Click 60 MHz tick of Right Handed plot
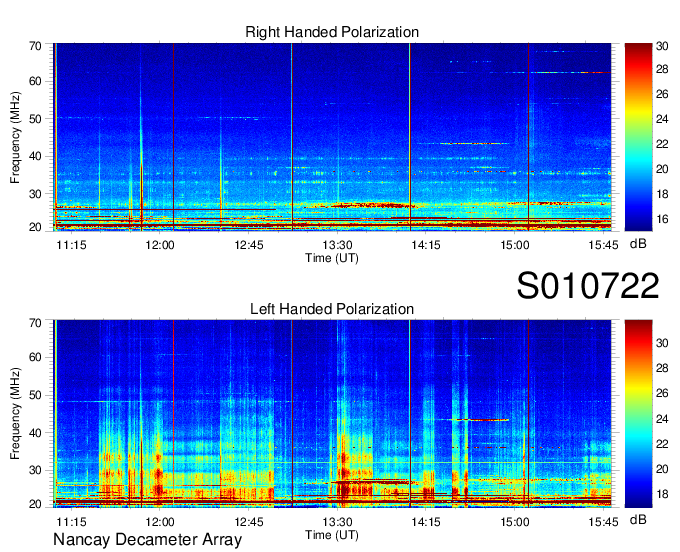680x552 pixels. pos(35,81)
